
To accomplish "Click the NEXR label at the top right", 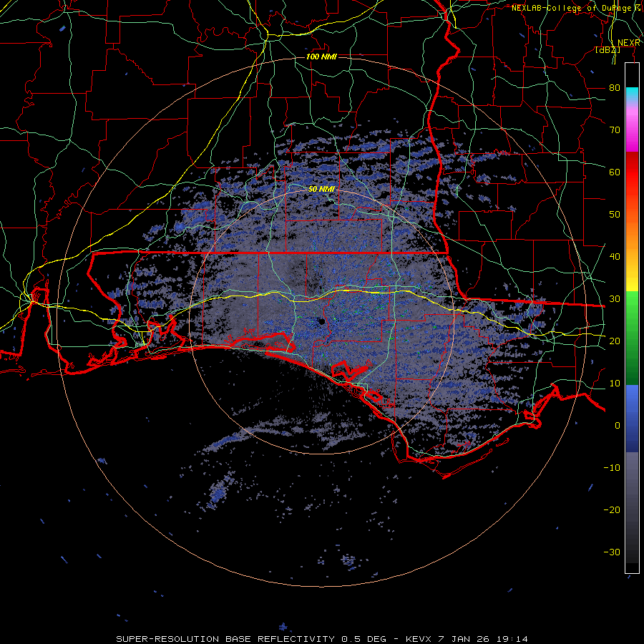I will 628,43.
